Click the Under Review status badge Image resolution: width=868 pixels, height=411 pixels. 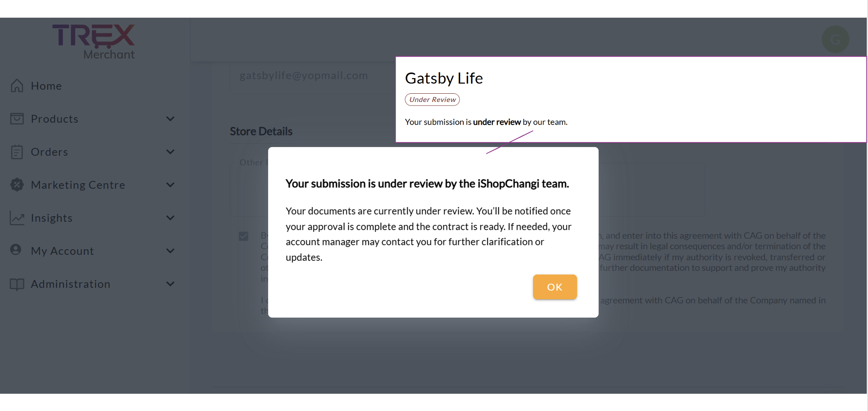(x=432, y=99)
